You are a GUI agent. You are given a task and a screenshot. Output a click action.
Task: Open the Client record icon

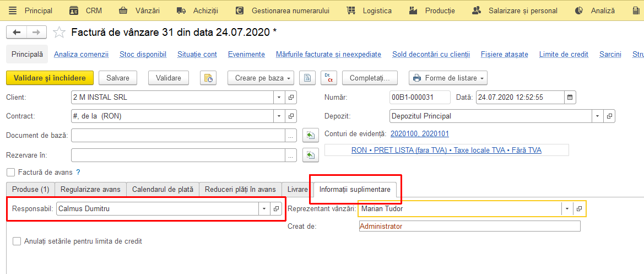coord(291,98)
